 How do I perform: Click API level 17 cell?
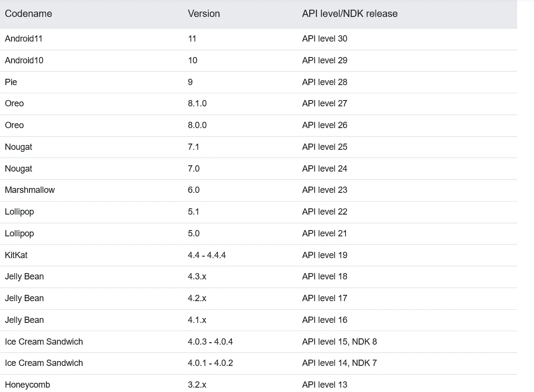click(325, 298)
